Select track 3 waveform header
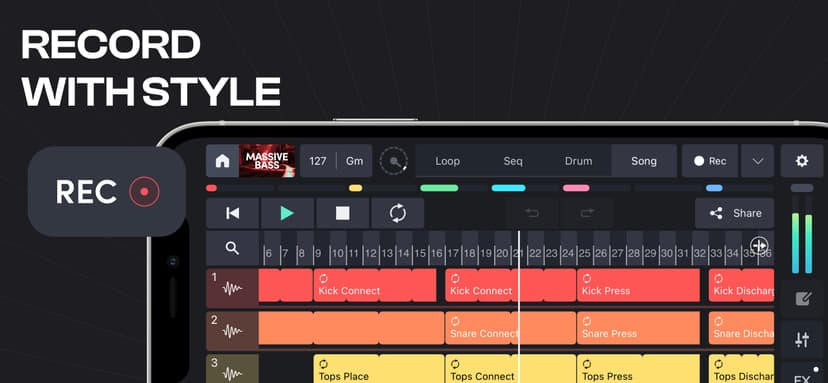 pos(232,370)
